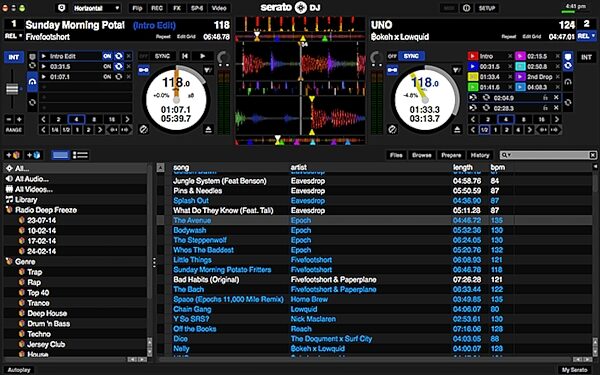Trigger the purple 2nd Drop cue
Viewport: 600px width, 375px height.
(x=520, y=77)
